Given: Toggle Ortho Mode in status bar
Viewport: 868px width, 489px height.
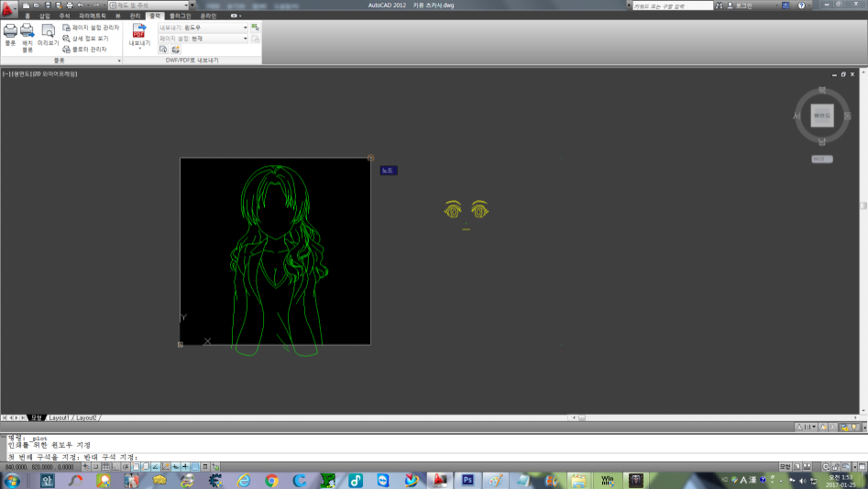Looking at the screenshot, I should click(x=116, y=467).
